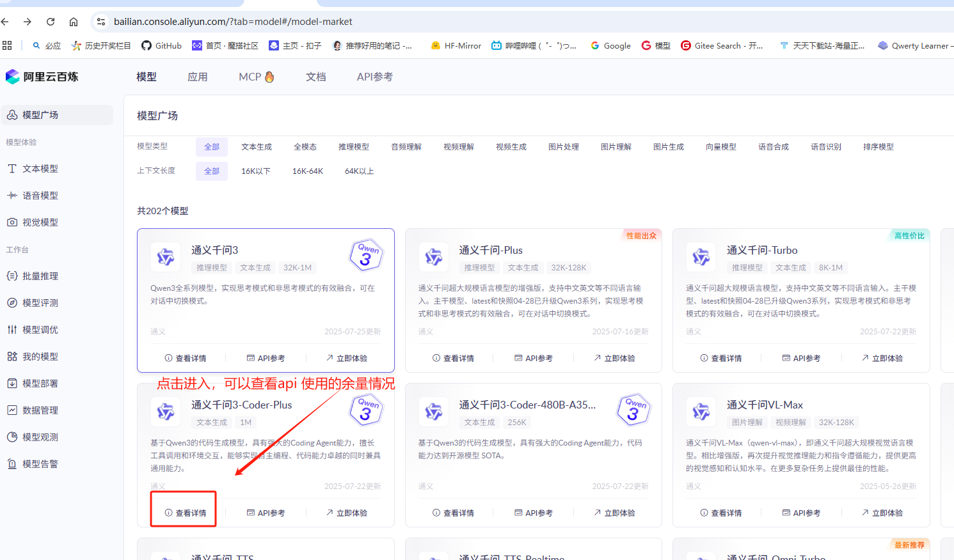The height and width of the screenshot is (560, 954).
Task: Open Gitee Search bookmark
Action: (722, 45)
